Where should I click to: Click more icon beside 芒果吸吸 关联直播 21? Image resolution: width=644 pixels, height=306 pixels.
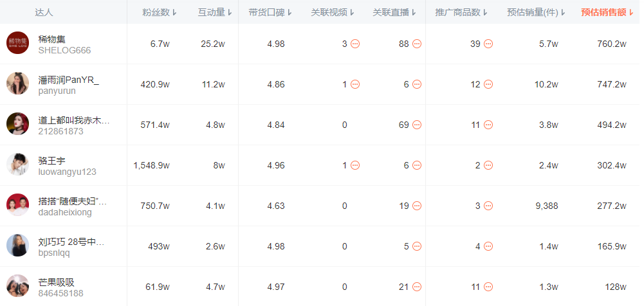click(x=417, y=287)
